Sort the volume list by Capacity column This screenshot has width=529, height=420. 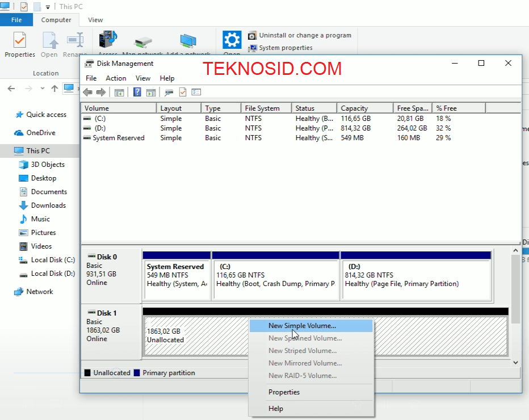[365, 108]
